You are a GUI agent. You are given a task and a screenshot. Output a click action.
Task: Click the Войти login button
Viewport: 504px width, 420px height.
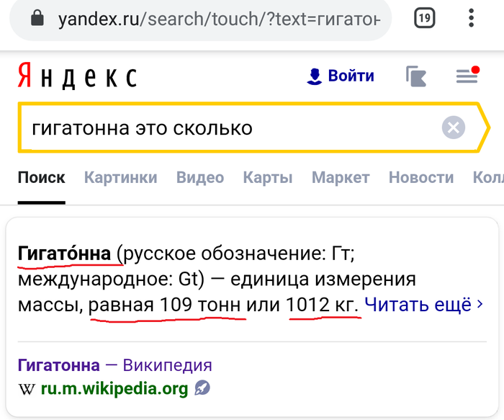coord(341,76)
